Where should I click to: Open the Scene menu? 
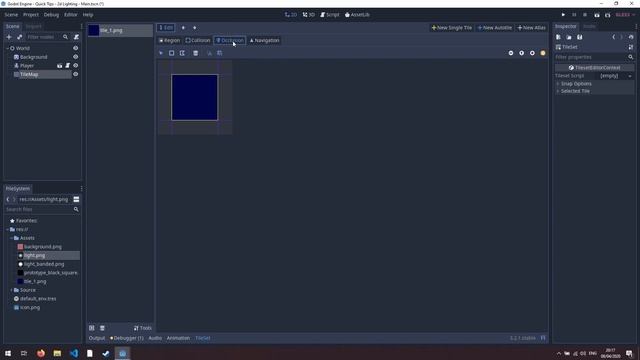[11, 15]
